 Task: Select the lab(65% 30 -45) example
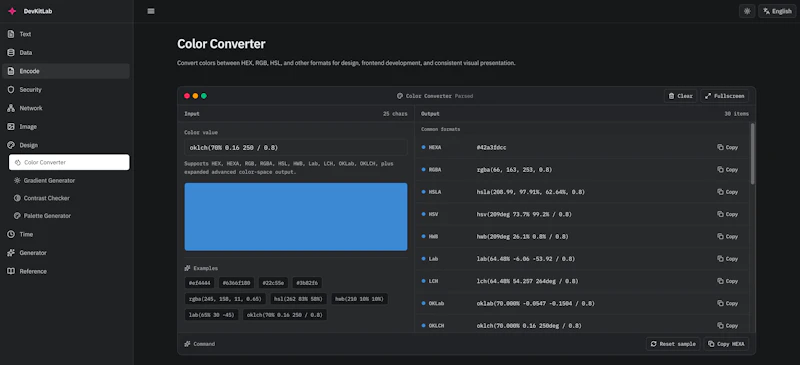point(211,315)
